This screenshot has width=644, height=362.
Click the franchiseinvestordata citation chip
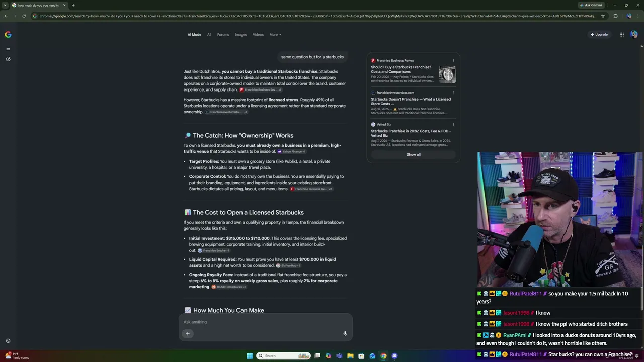click(x=226, y=112)
